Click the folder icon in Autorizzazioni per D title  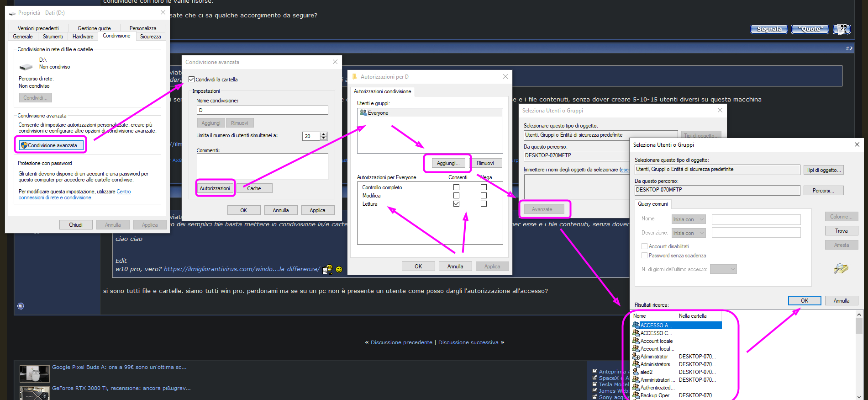pyautogui.click(x=354, y=77)
